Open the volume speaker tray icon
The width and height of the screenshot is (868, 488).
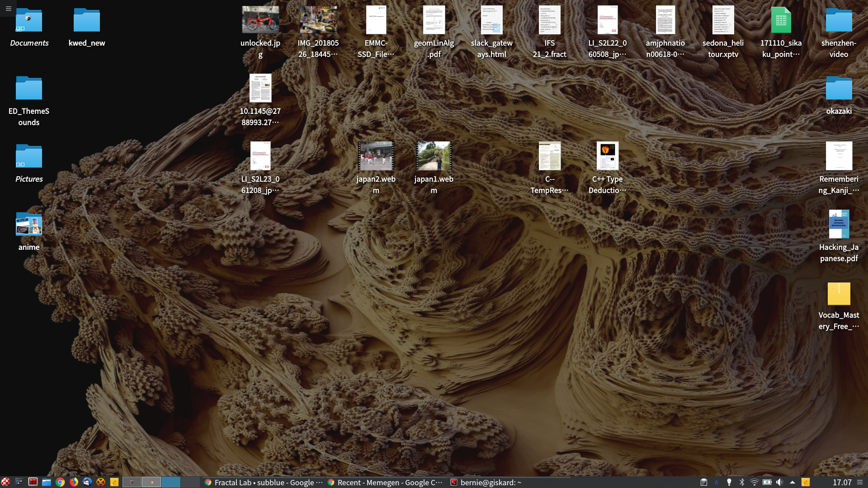(x=779, y=482)
